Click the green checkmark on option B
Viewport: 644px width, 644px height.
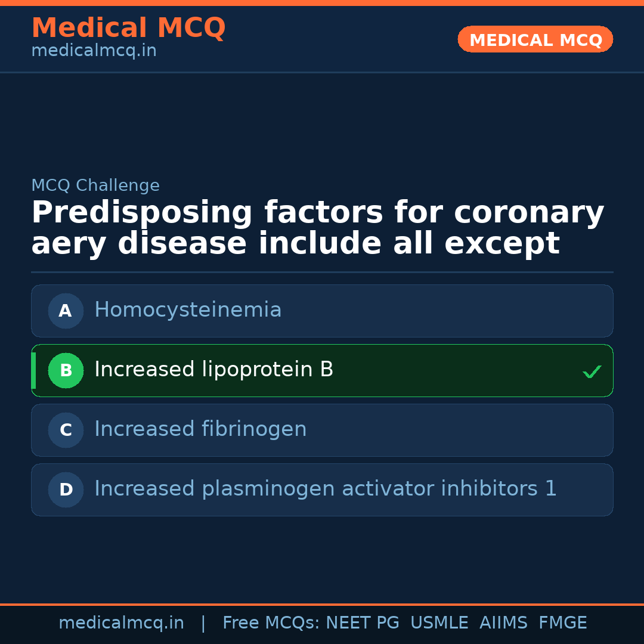click(592, 371)
